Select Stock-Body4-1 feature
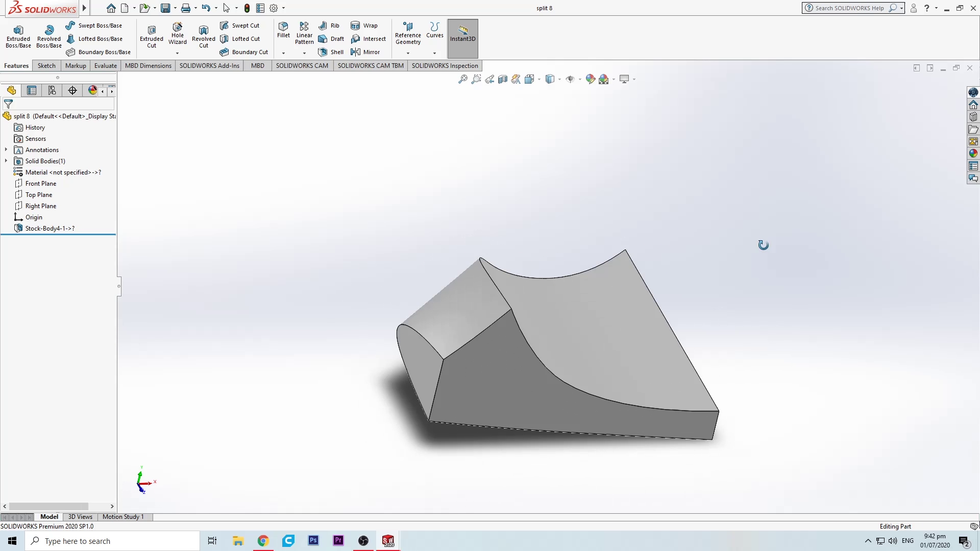The height and width of the screenshot is (551, 980). (x=50, y=229)
